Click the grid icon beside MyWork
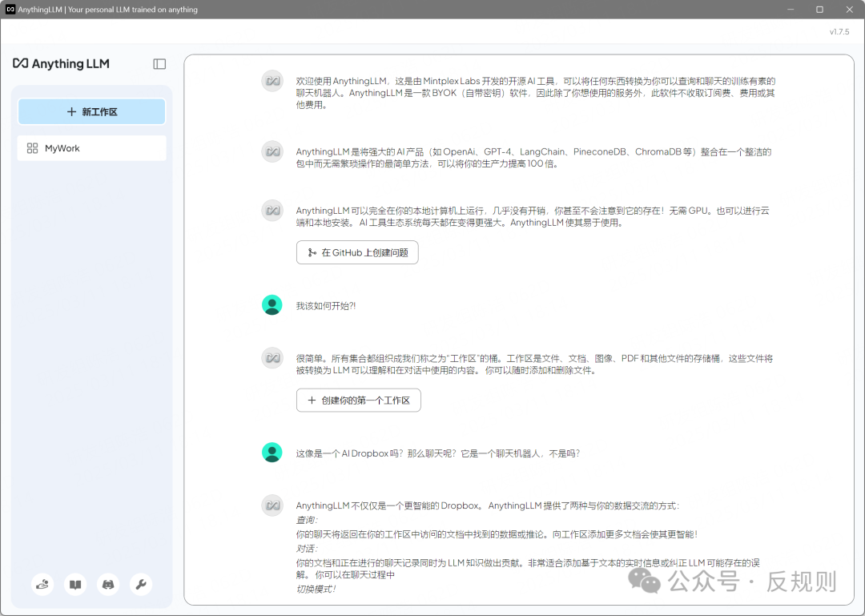The width and height of the screenshot is (865, 616). pyautogui.click(x=33, y=148)
